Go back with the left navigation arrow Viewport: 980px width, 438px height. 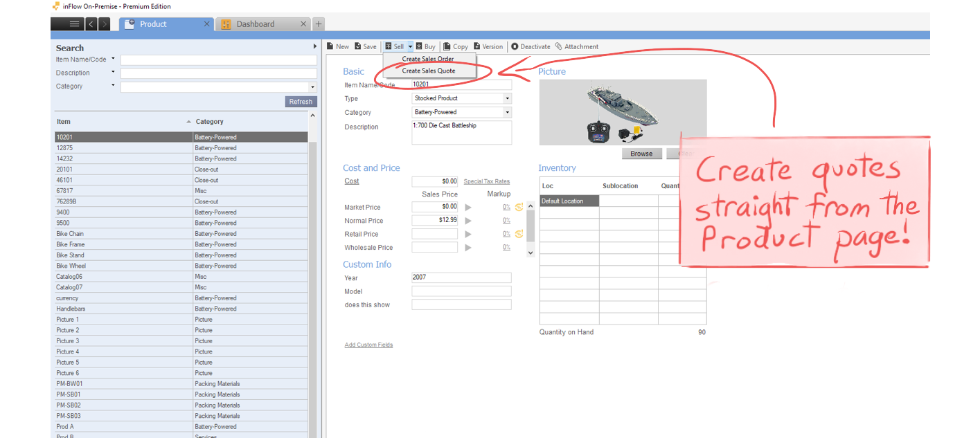pos(91,24)
